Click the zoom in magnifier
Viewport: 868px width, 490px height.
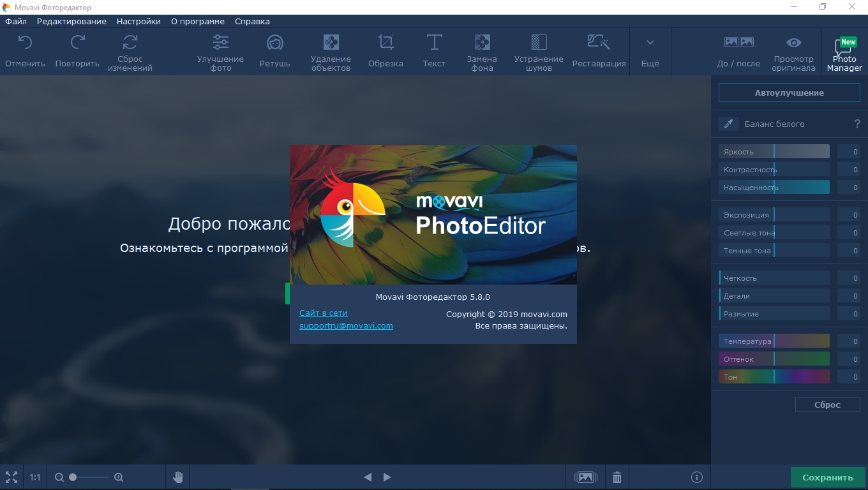click(x=119, y=477)
